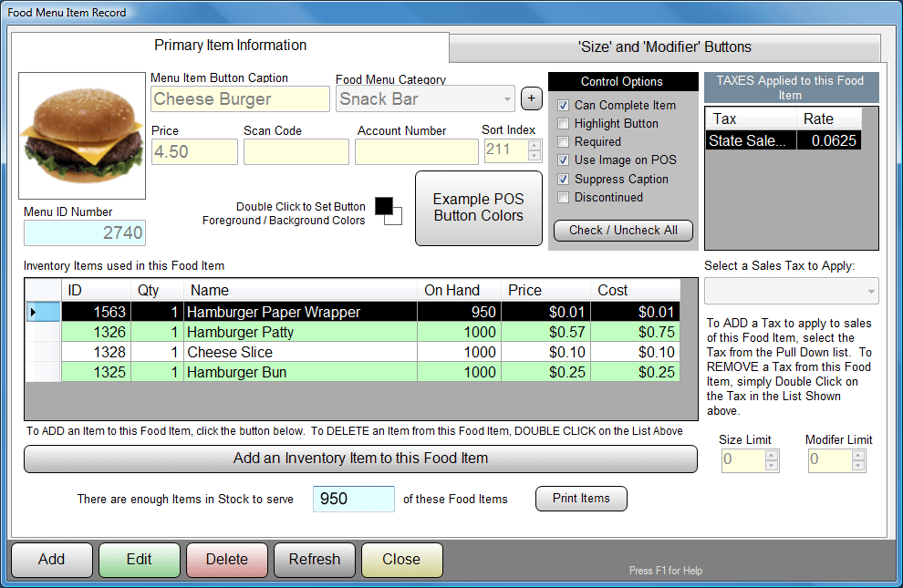Open the Food Menu Category dropdown
This screenshot has height=588, width=903.
point(507,98)
